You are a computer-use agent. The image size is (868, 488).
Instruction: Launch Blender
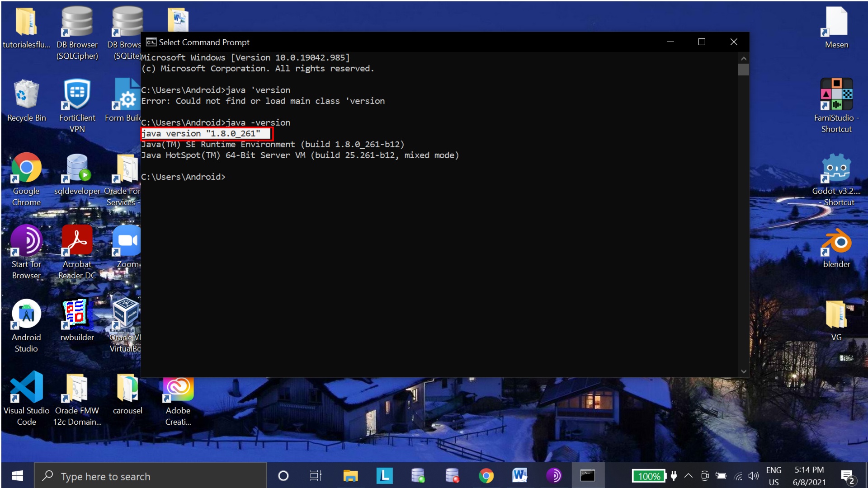pos(836,240)
